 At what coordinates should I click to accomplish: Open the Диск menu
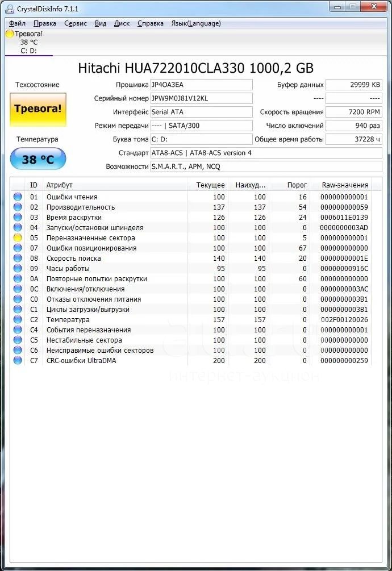click(122, 23)
